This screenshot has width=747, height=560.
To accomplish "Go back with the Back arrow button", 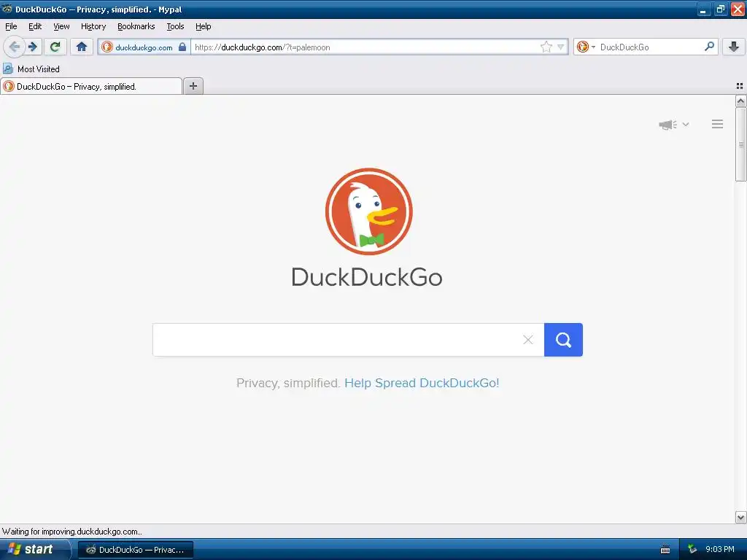I will coord(14,47).
